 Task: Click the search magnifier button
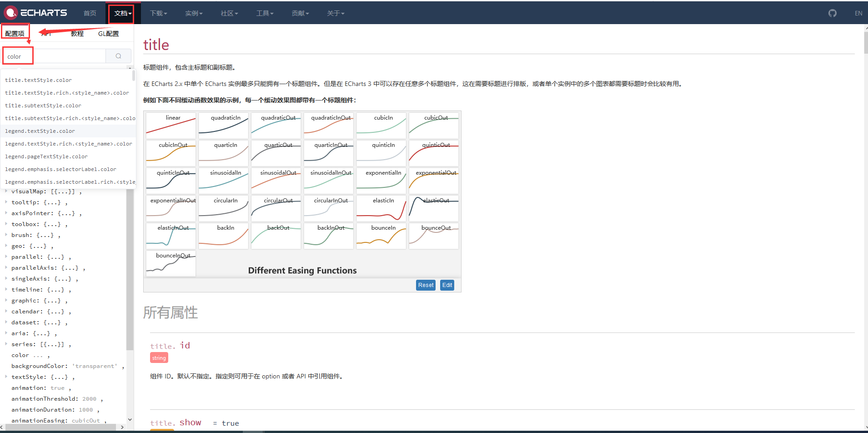(118, 56)
